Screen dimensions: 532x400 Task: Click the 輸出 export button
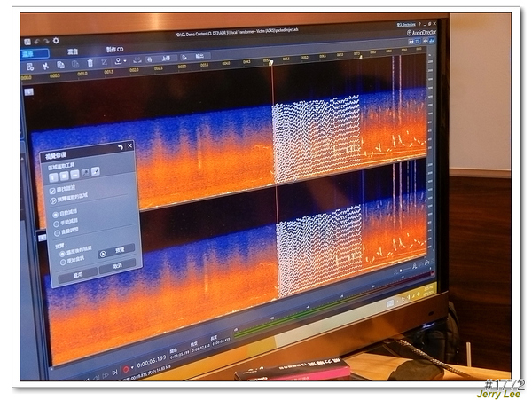click(x=196, y=57)
